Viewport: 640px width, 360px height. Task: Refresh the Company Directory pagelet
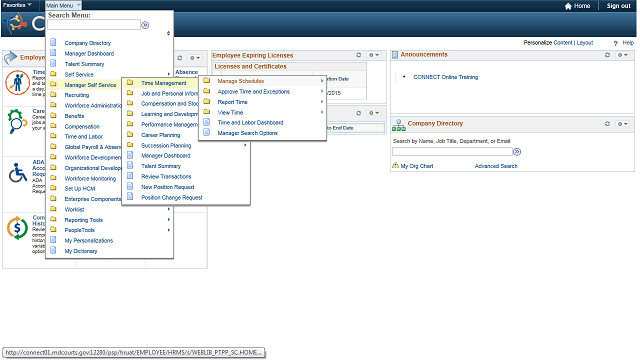pyautogui.click(x=607, y=124)
